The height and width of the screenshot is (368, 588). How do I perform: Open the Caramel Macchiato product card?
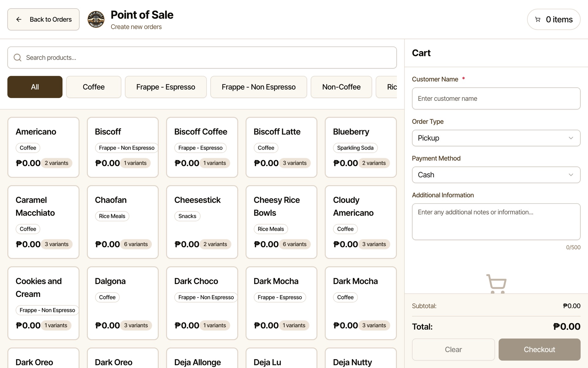(x=43, y=222)
